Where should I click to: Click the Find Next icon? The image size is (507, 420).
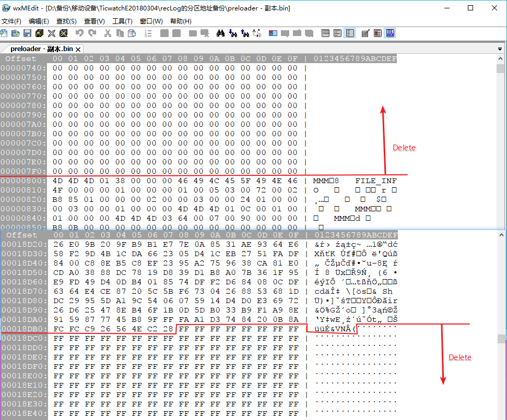[233, 33]
